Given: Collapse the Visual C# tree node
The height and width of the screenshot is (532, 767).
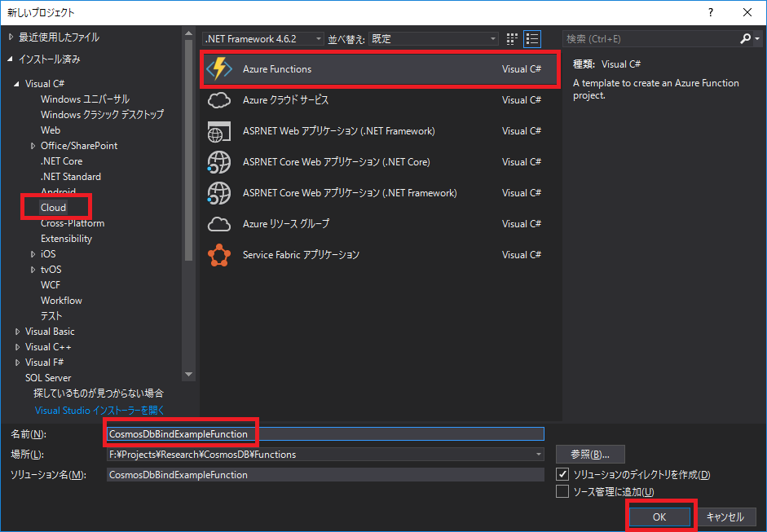Looking at the screenshot, I should [16, 84].
